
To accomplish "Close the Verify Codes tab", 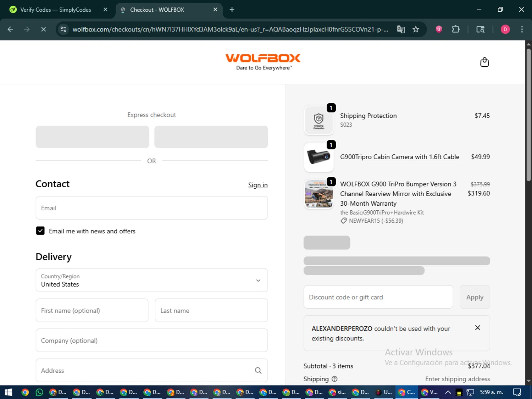I will pos(105,10).
